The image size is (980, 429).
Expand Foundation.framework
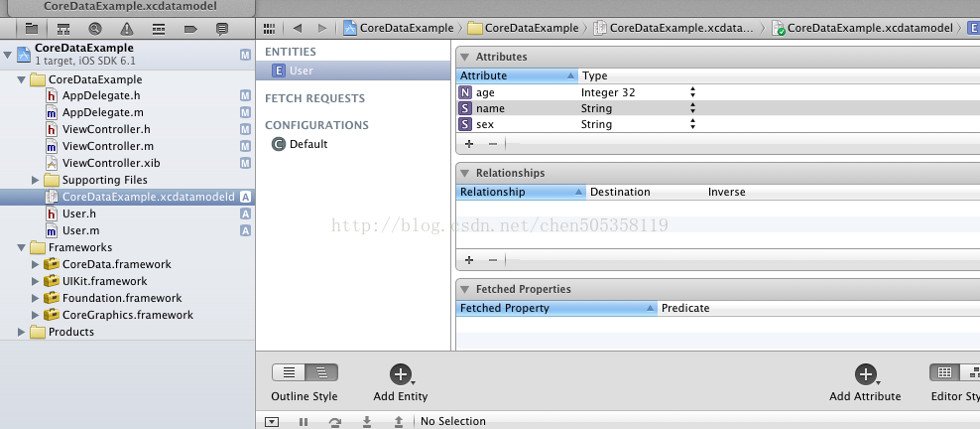point(35,298)
